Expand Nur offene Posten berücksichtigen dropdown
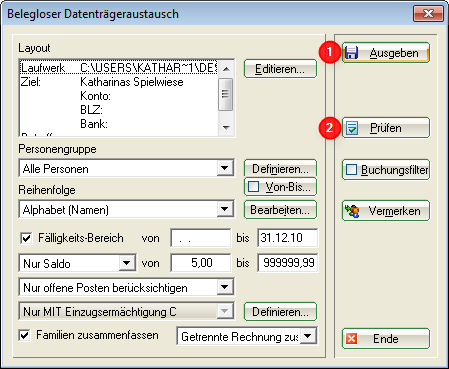This screenshot has width=449, height=369. click(225, 287)
